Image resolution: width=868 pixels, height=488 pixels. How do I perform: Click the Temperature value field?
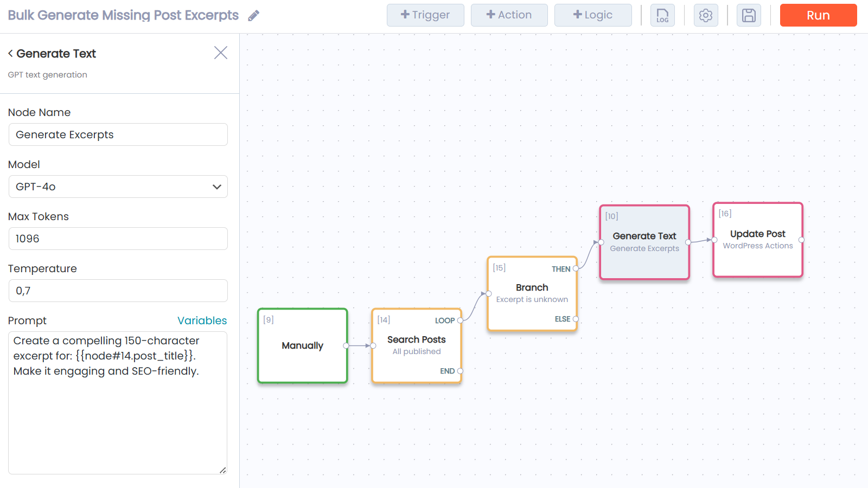tap(118, 291)
